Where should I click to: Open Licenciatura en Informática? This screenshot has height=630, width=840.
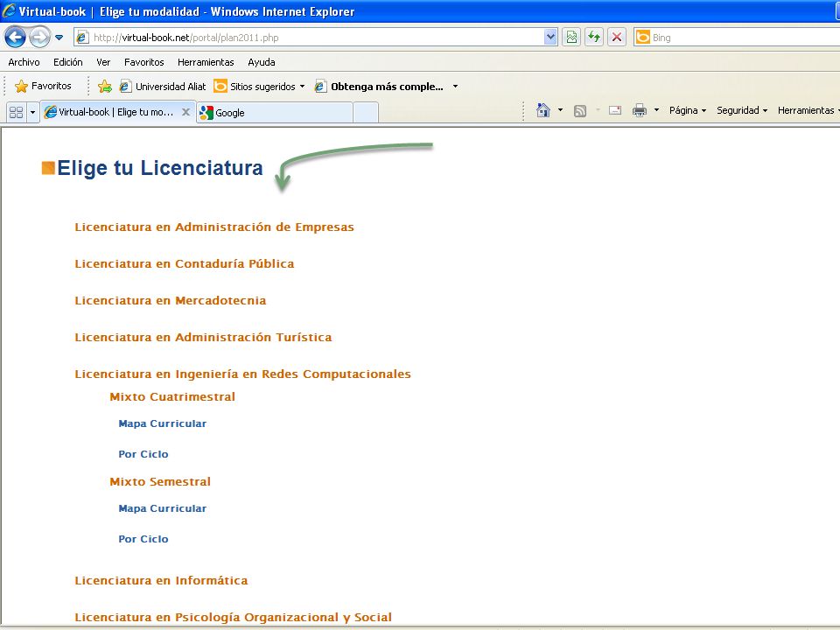point(161,581)
